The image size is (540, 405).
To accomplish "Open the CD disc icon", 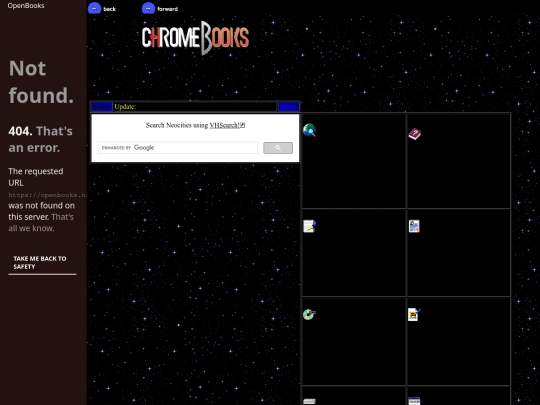I will (309, 314).
